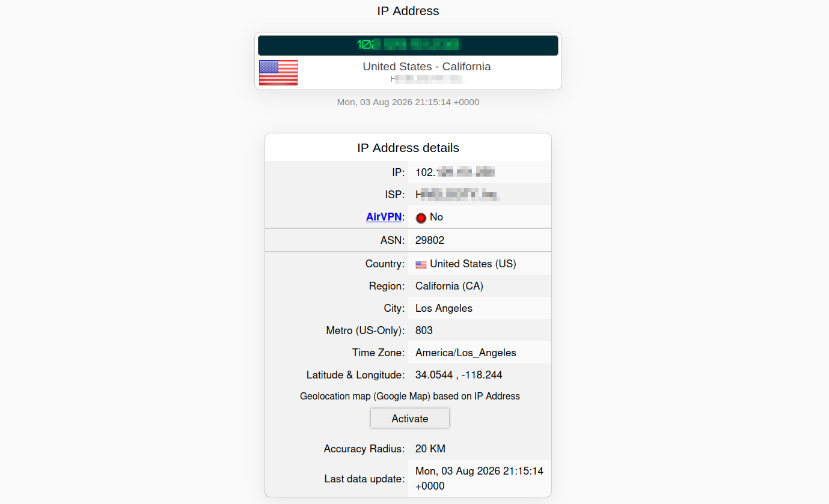Click the 'Geolocation map (Google Map)' caption
This screenshot has height=504, width=829.
(410, 396)
